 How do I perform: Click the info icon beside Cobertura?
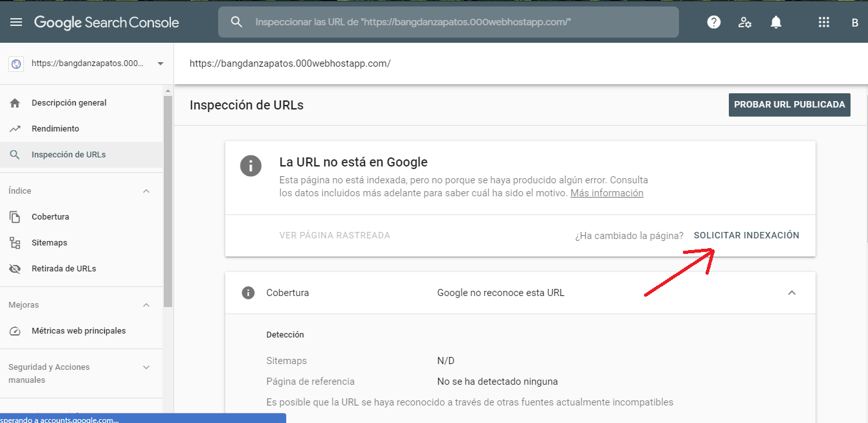click(x=248, y=293)
